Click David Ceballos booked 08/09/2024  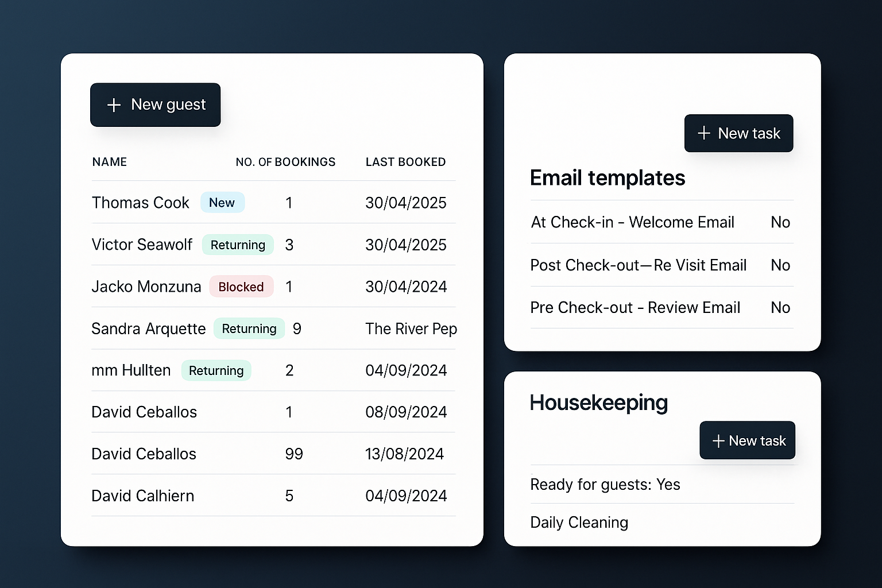point(144,412)
